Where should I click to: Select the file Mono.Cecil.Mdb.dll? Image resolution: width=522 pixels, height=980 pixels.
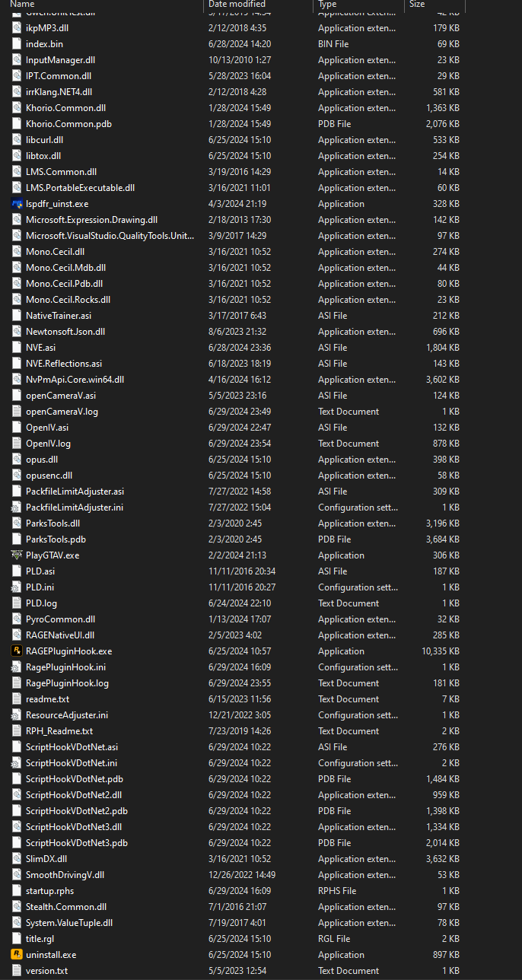[x=66, y=268]
